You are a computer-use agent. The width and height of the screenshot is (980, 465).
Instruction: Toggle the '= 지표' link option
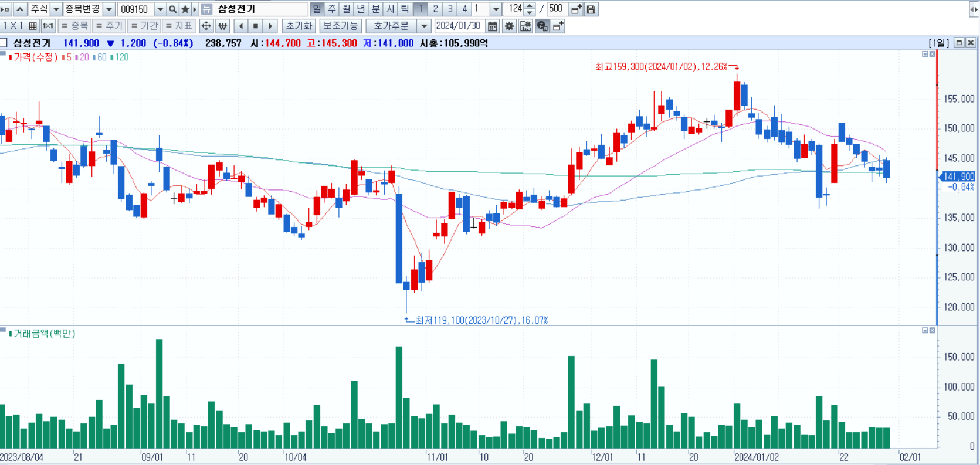pos(179,26)
